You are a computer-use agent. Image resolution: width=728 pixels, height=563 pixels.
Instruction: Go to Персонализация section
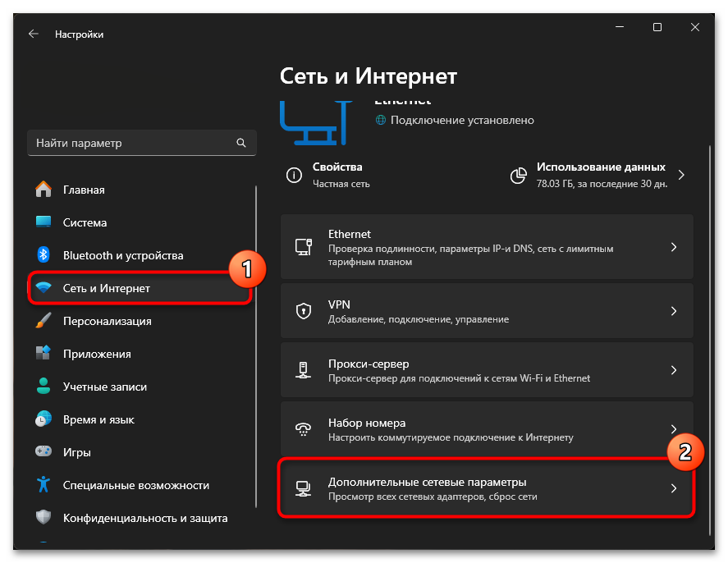[x=140, y=321]
